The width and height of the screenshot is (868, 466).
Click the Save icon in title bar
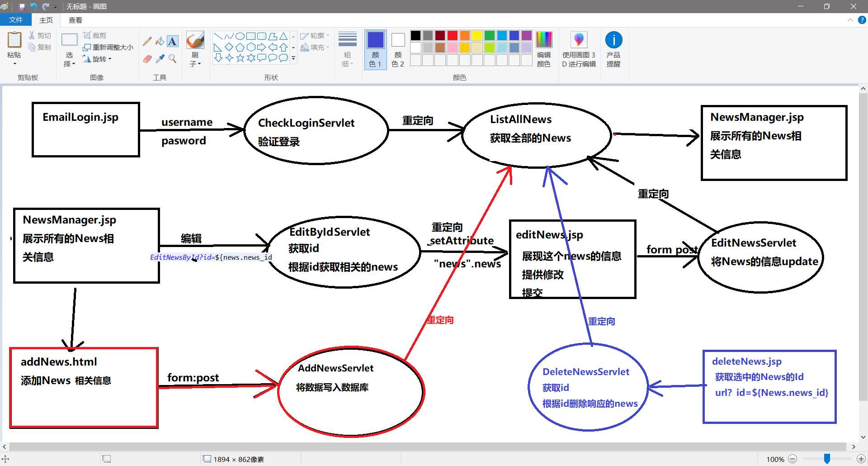pos(22,6)
